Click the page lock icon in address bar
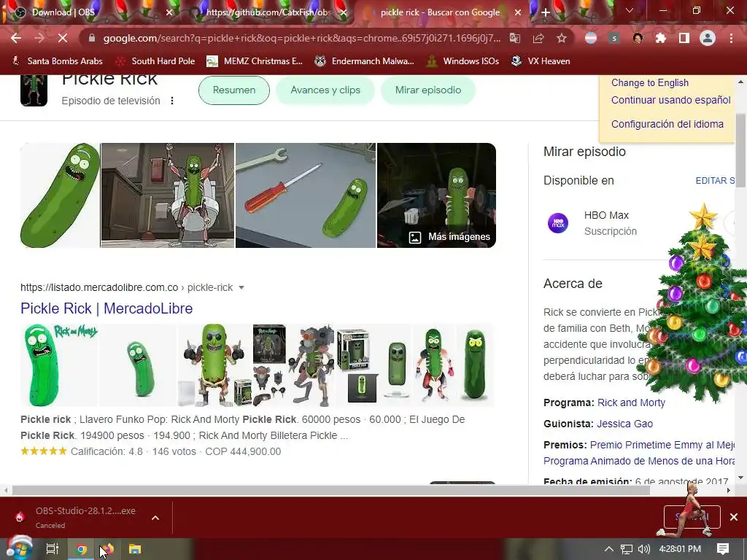 [91, 38]
